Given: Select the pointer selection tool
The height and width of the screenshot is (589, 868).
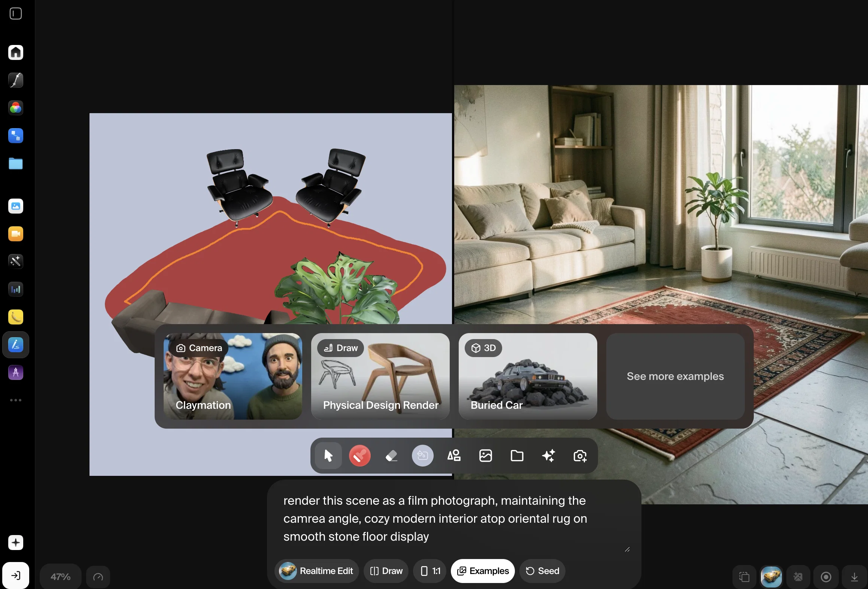Looking at the screenshot, I should pyautogui.click(x=328, y=456).
